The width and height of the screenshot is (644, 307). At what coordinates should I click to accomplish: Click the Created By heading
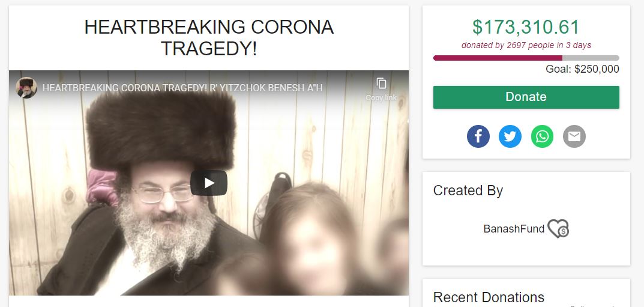pyautogui.click(x=468, y=190)
